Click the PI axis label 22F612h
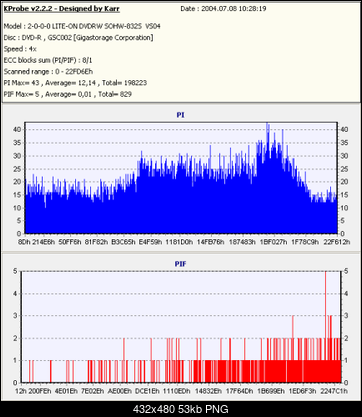Image resolution: width=362 pixels, height=417 pixels. [x=336, y=242]
